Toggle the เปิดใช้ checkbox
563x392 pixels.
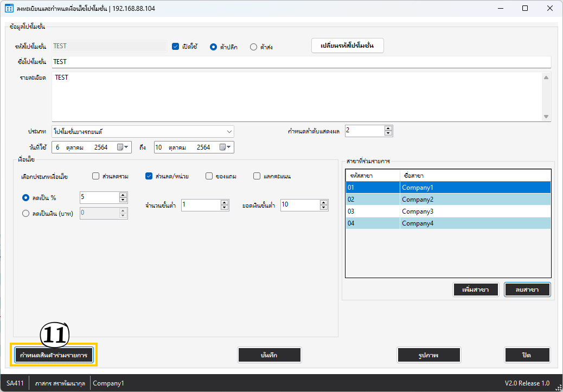point(175,47)
